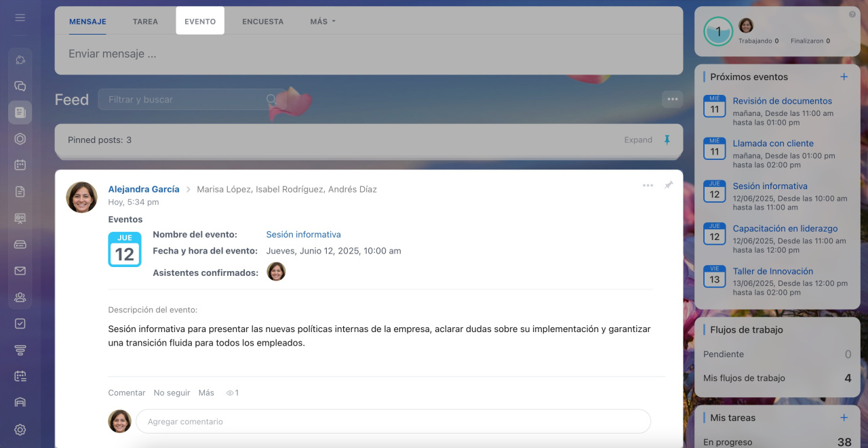Screen dimensions: 868x448
Task: Add new task with Mis tareas plus
Action: 844,418
